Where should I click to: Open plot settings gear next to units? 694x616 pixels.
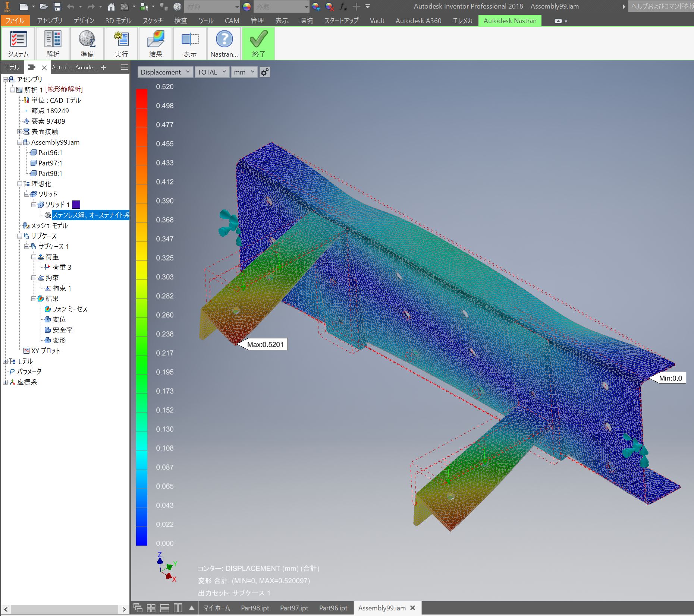pyautogui.click(x=264, y=72)
